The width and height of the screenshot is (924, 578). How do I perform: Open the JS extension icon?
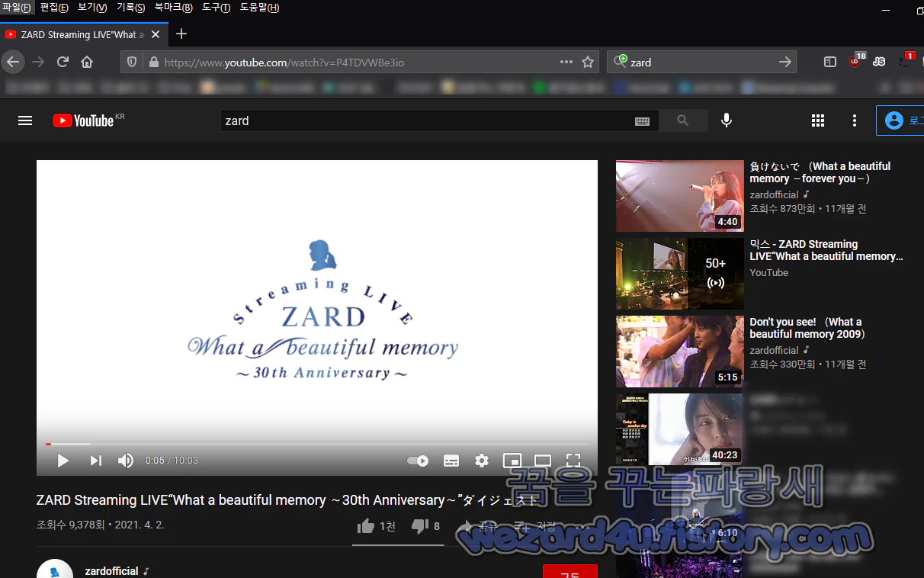click(x=879, y=63)
